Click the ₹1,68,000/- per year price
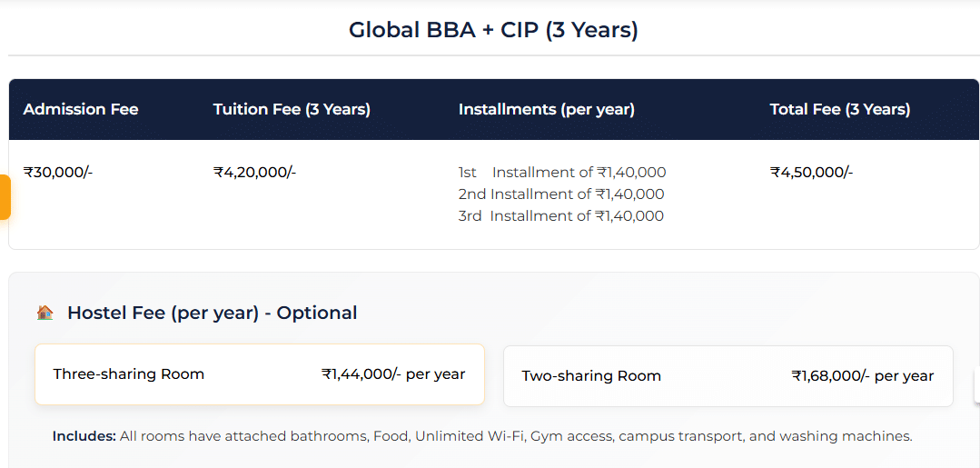Viewport: 980px width, 468px height. [862, 375]
